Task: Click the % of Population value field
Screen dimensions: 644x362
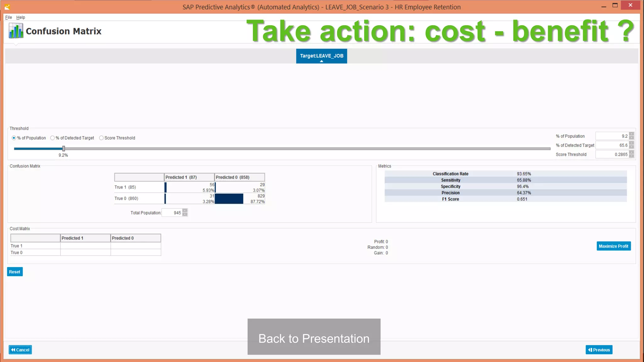Action: (x=612, y=136)
